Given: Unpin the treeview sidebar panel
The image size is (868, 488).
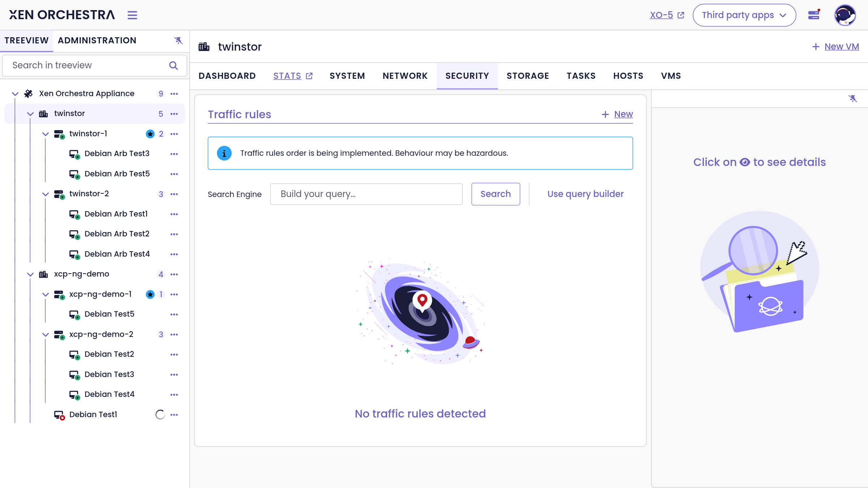Looking at the screenshot, I should click(178, 40).
